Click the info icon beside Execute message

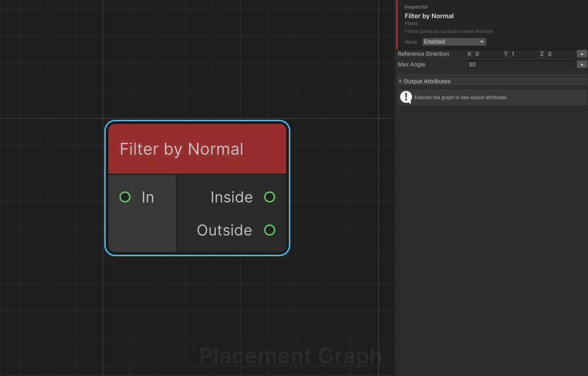coord(406,97)
